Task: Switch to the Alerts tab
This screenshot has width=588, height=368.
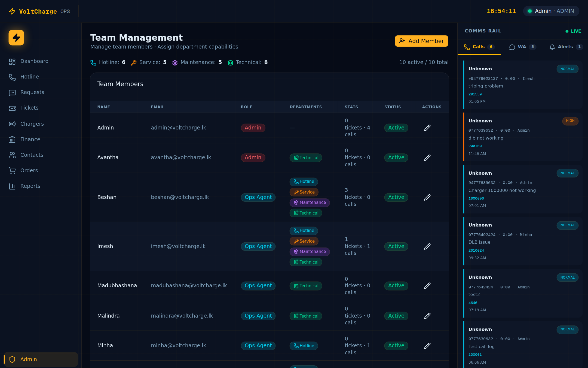Action: [x=565, y=47]
